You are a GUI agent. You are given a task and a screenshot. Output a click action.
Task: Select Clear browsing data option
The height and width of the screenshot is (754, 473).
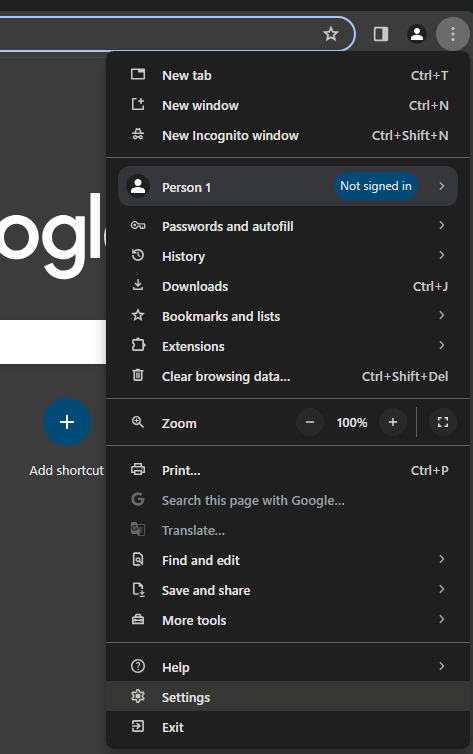click(x=288, y=376)
